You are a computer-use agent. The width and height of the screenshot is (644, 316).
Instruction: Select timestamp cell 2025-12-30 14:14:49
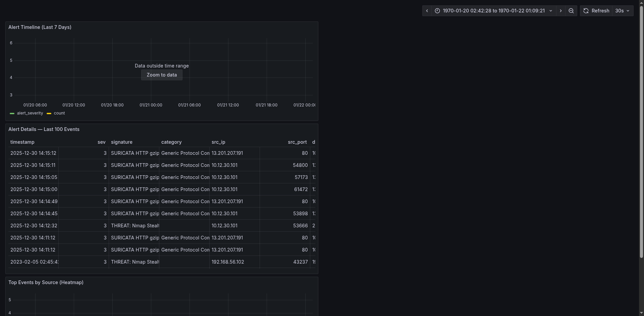[x=33, y=201]
